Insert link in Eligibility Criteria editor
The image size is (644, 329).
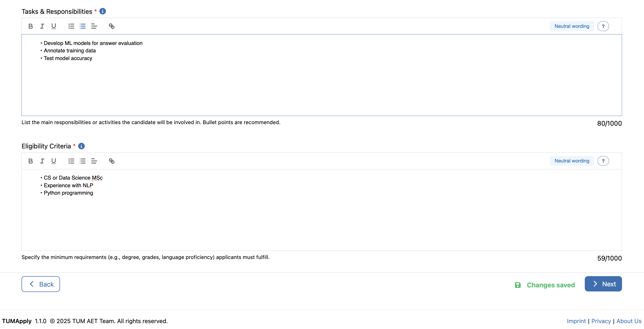click(112, 161)
